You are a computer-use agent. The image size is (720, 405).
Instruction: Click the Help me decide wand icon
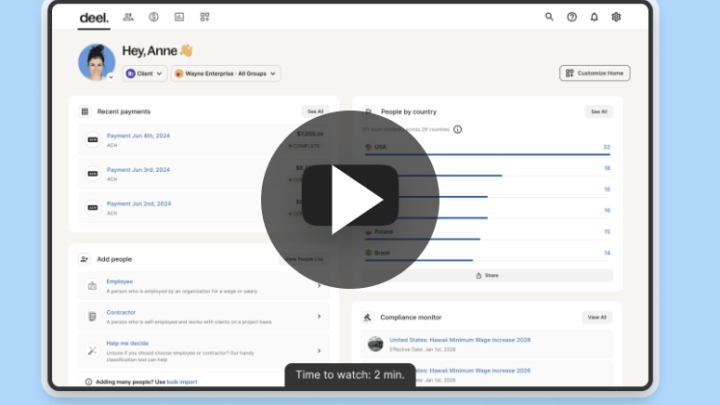pyautogui.click(x=92, y=351)
